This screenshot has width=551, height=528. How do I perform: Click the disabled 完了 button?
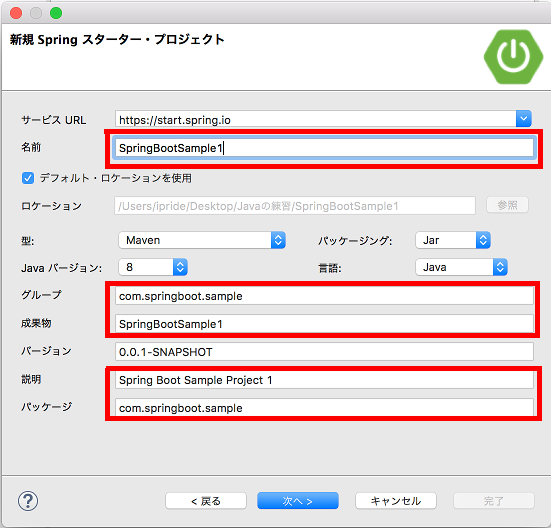click(x=494, y=501)
